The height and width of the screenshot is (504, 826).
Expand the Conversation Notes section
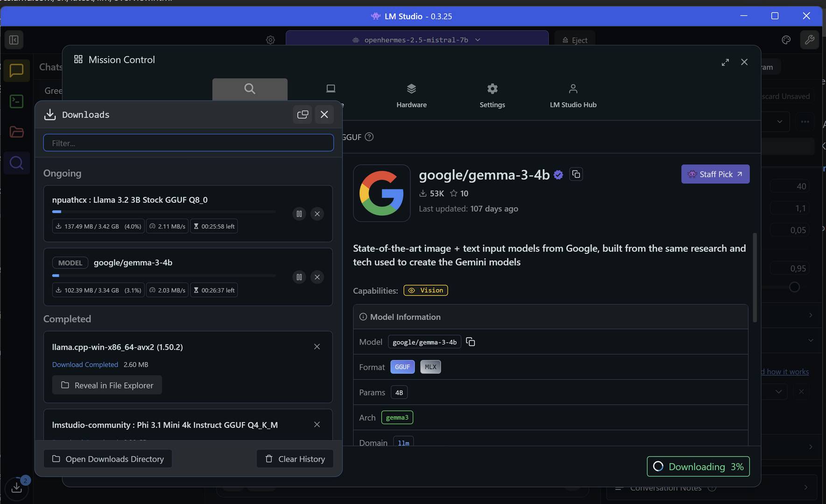pyautogui.click(x=806, y=488)
